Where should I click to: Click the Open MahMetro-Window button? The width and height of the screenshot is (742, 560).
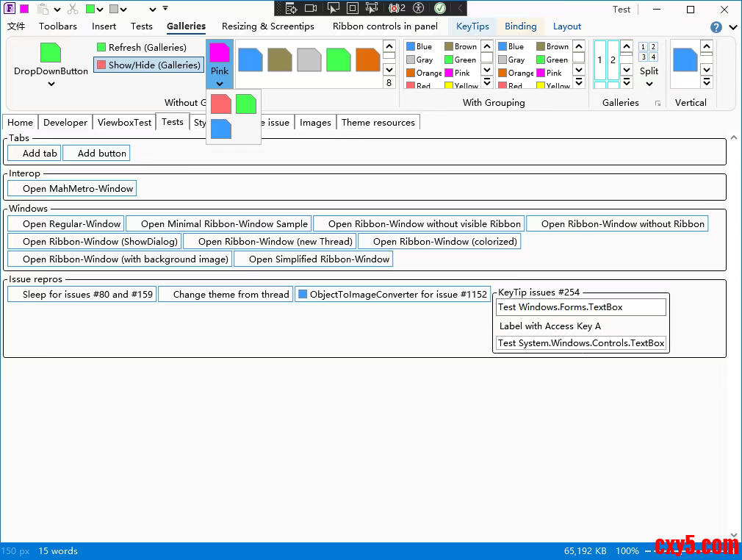[x=72, y=189]
